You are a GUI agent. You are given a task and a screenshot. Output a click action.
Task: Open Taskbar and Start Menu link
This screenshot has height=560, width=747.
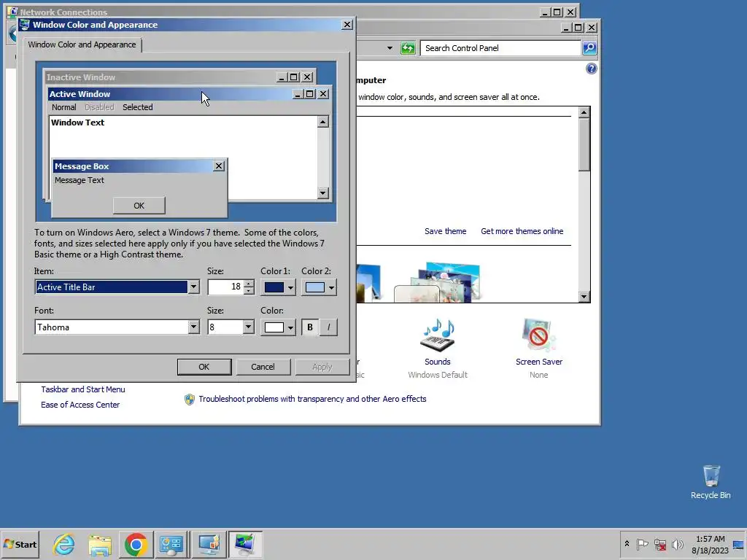pyautogui.click(x=83, y=389)
